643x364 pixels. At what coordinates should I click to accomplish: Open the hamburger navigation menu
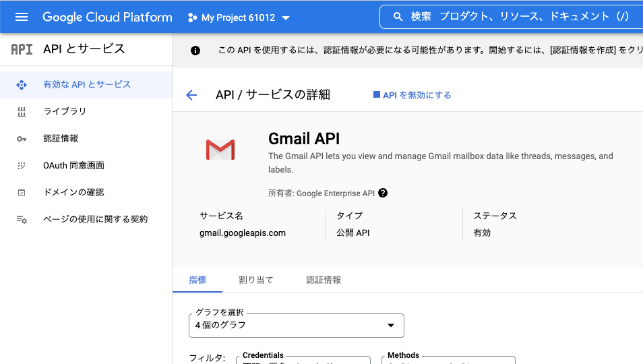tap(22, 18)
